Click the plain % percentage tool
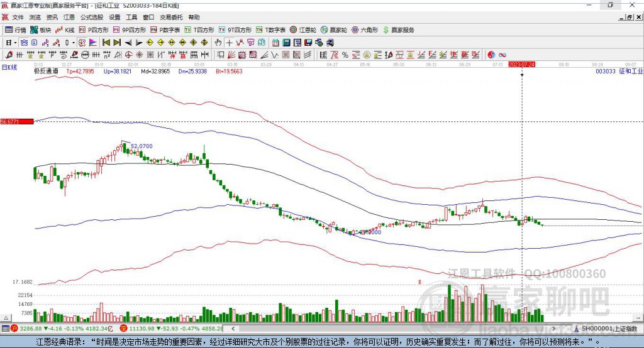This screenshot has width=644, height=348. 345,55
